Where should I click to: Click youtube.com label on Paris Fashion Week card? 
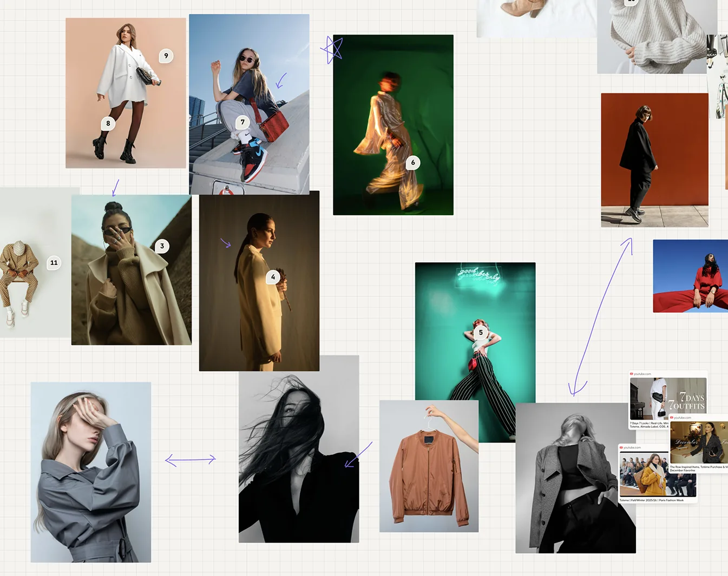[632, 448]
